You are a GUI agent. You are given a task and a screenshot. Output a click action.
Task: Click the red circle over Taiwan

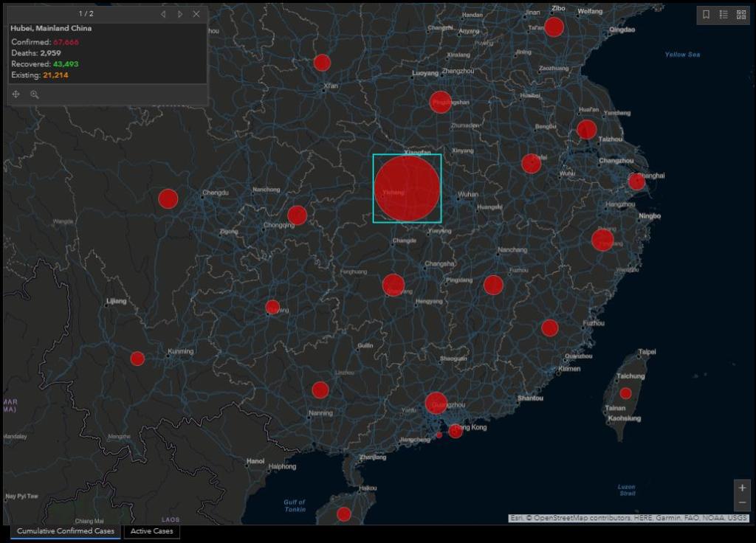[x=625, y=393]
